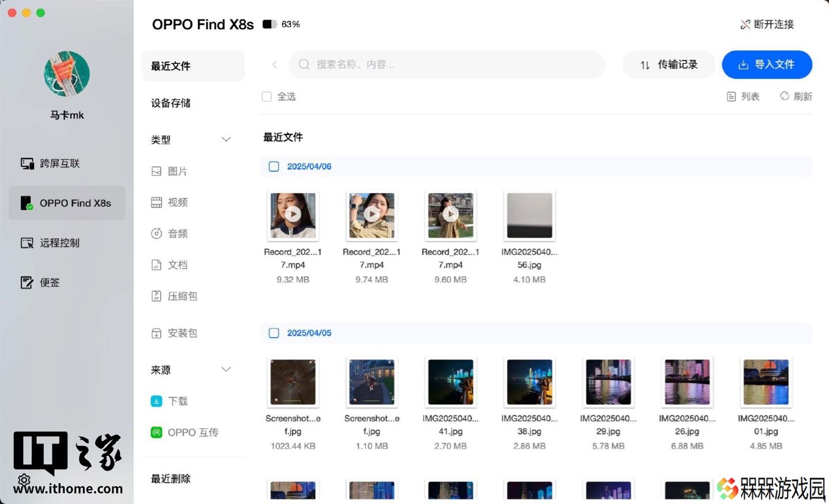
Task: Click the battery icon showing 63%
Action: pyautogui.click(x=269, y=24)
